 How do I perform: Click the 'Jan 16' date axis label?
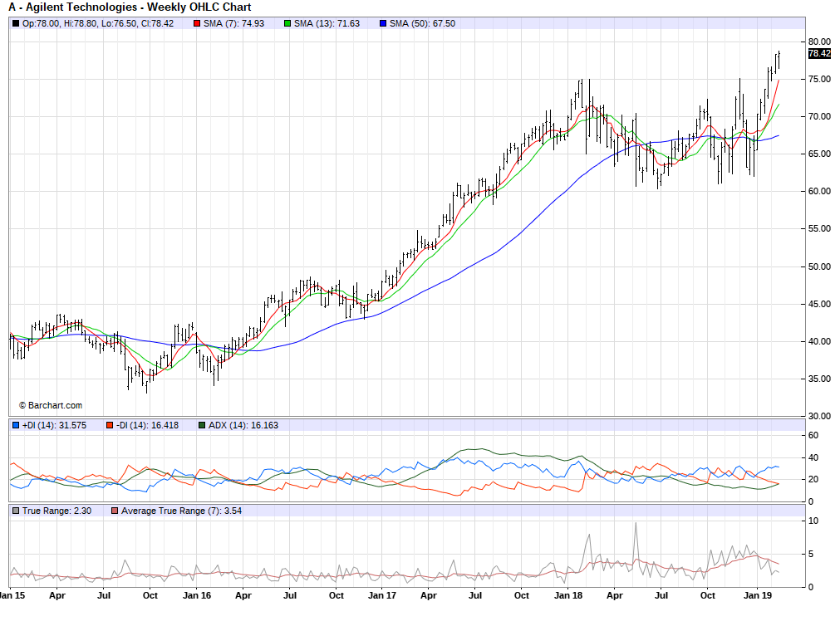point(197,595)
